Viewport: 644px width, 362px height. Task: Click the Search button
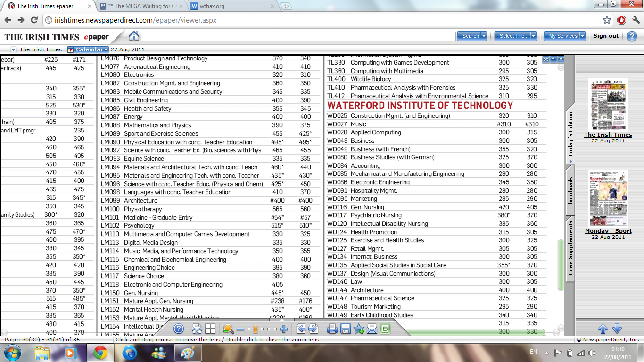point(470,36)
